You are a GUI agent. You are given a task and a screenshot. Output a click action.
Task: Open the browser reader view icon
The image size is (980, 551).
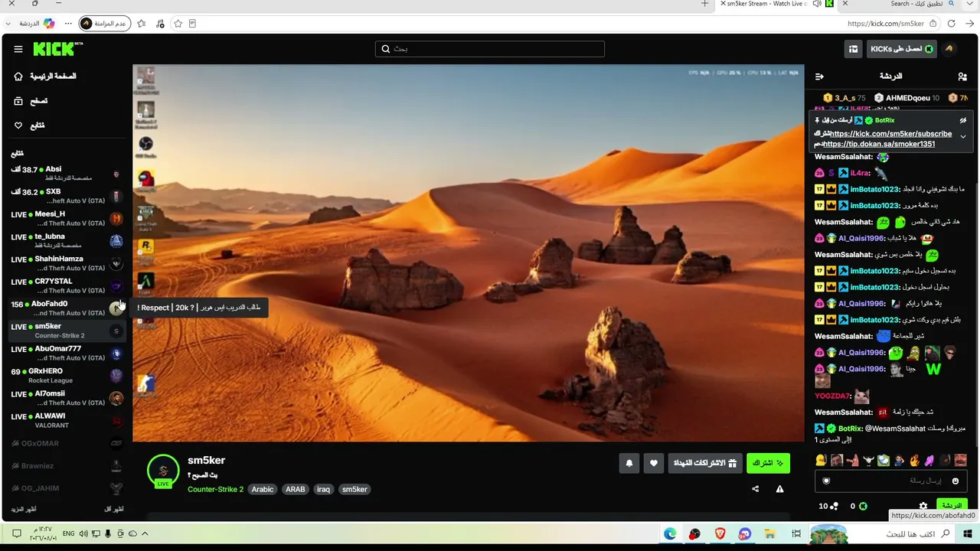pyautogui.click(x=192, y=24)
